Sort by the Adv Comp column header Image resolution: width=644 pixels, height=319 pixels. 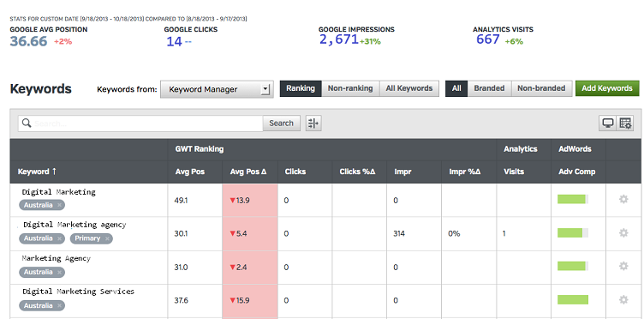[x=576, y=172]
